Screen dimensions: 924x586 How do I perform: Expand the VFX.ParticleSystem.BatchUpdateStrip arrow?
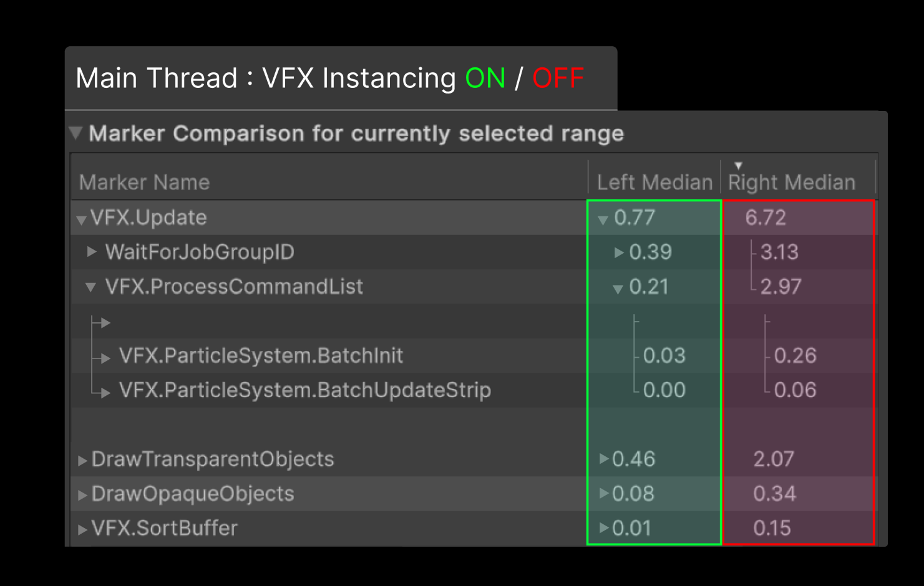point(105,392)
